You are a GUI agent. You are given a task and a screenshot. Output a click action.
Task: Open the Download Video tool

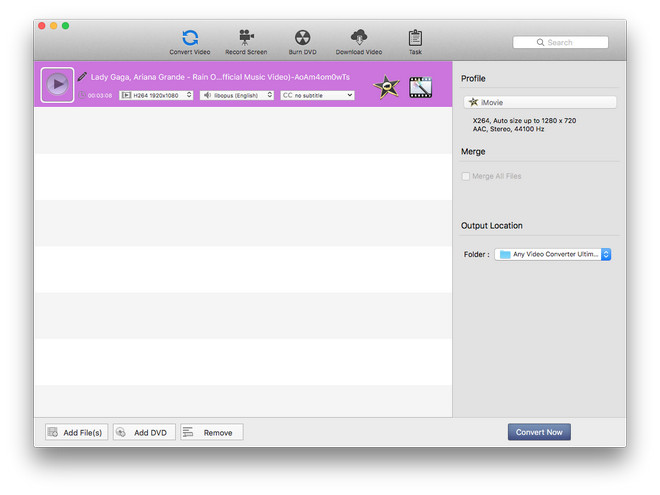(x=359, y=42)
